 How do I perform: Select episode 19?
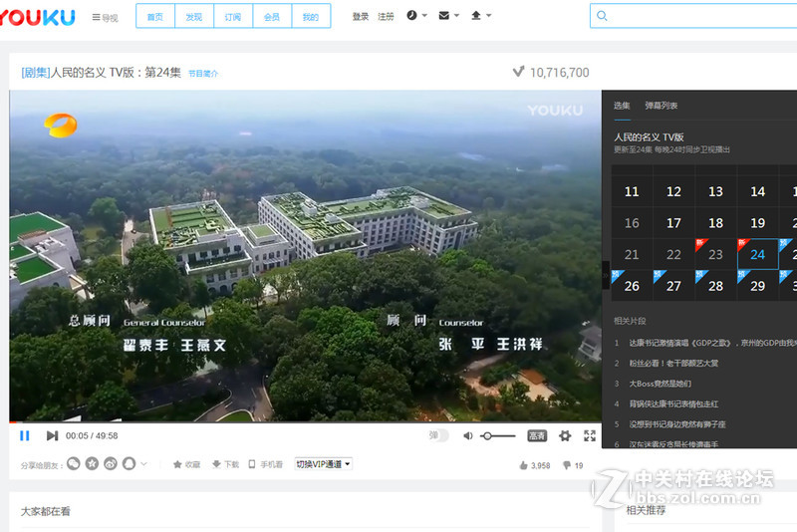coord(758,223)
